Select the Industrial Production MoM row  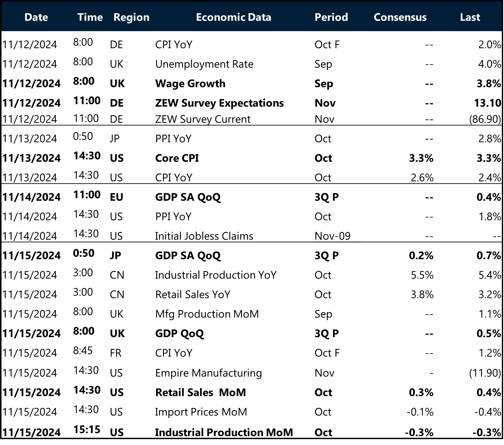click(x=224, y=432)
